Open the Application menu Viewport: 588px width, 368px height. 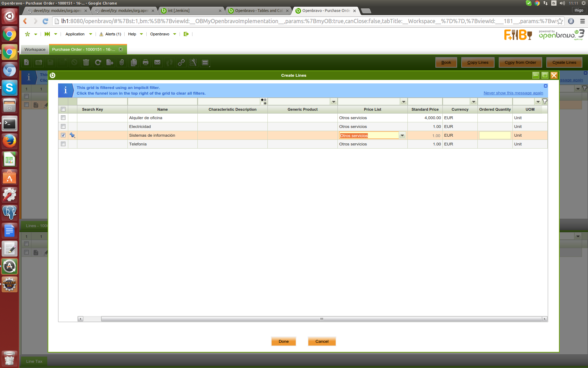75,34
